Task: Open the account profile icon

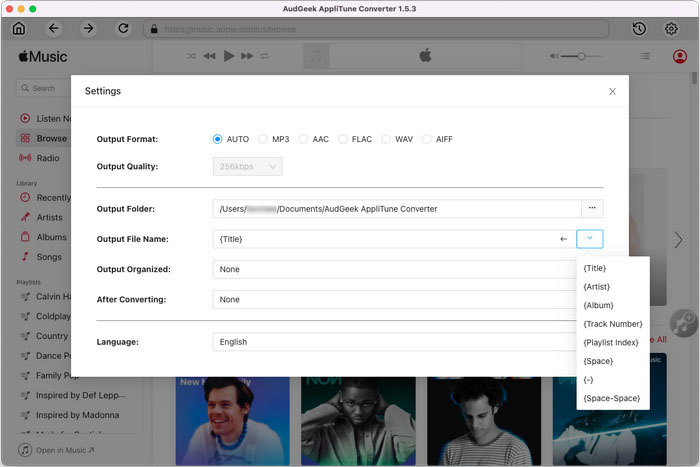Action: coord(679,56)
